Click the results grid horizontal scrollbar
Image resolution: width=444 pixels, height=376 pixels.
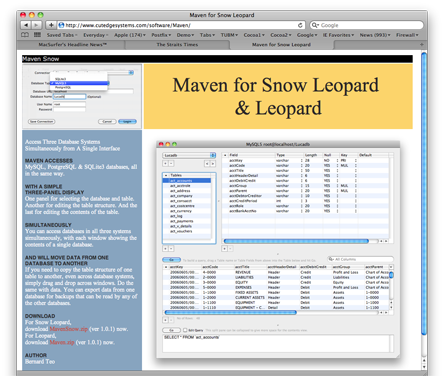point(231,312)
